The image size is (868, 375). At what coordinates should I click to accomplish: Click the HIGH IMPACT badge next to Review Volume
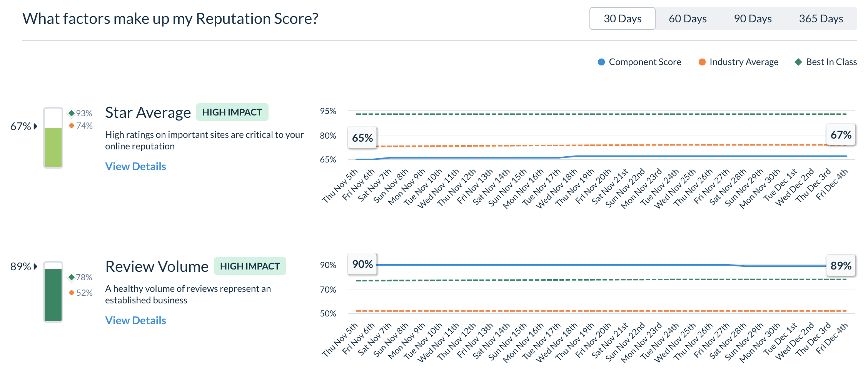tap(250, 266)
